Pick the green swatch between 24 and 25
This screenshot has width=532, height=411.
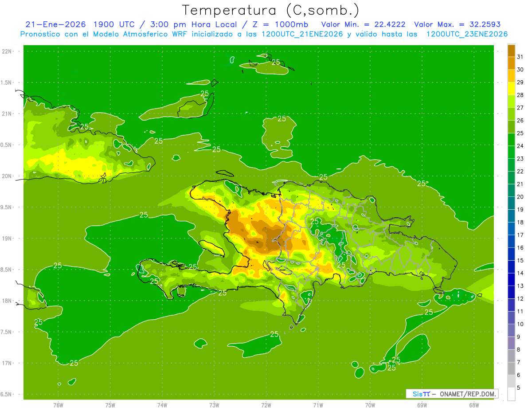pos(511,140)
